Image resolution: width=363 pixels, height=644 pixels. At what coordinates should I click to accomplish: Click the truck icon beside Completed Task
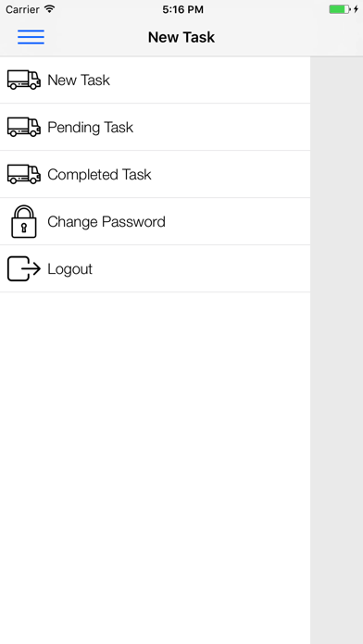pyautogui.click(x=24, y=174)
